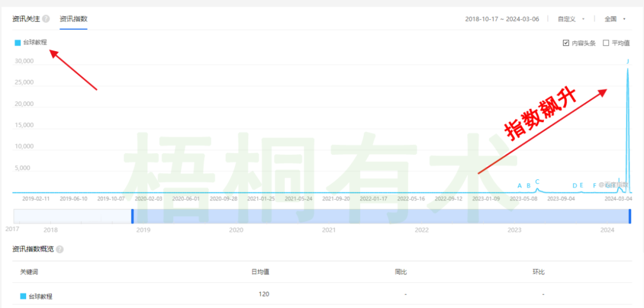The height and width of the screenshot is (308, 644).
Task: Click news marker C above the small peak
Action: click(537, 182)
